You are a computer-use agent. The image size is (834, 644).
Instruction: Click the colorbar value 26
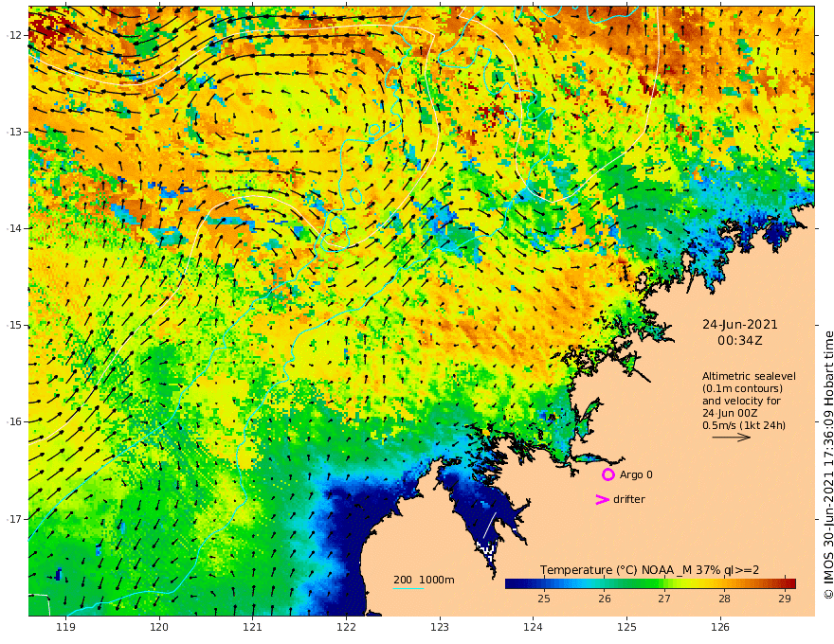pyautogui.click(x=605, y=599)
